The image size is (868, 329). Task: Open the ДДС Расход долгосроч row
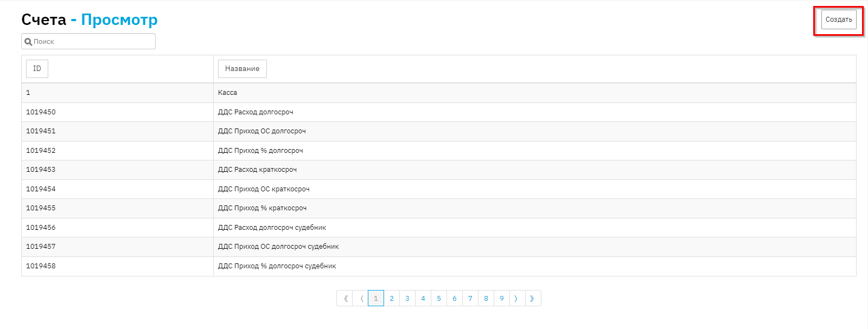[x=256, y=112]
